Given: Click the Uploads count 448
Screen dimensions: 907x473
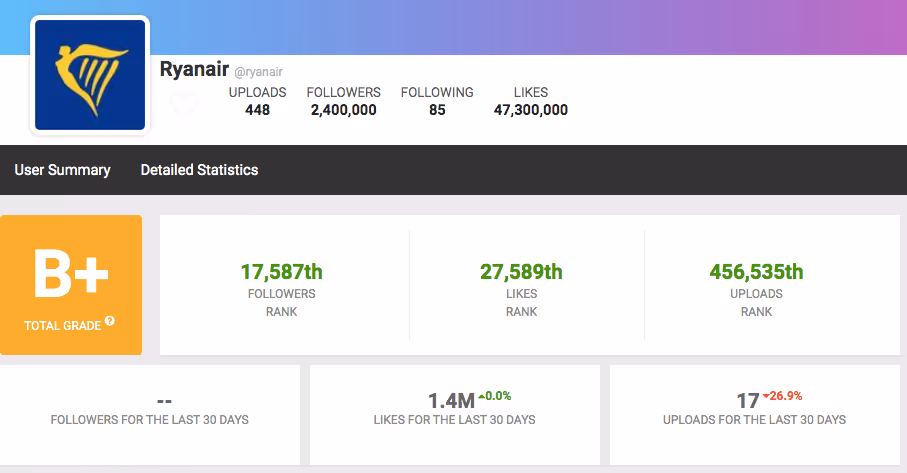Looking at the screenshot, I should coord(257,110).
